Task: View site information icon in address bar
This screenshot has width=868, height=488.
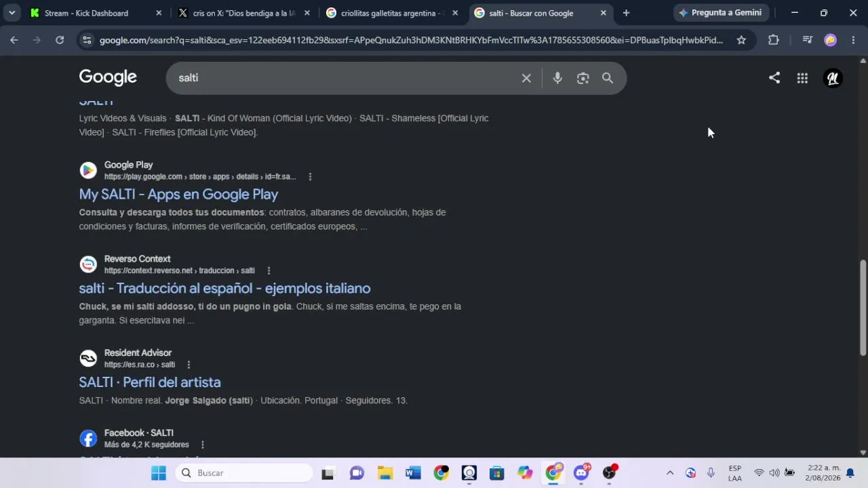Action: [86, 40]
